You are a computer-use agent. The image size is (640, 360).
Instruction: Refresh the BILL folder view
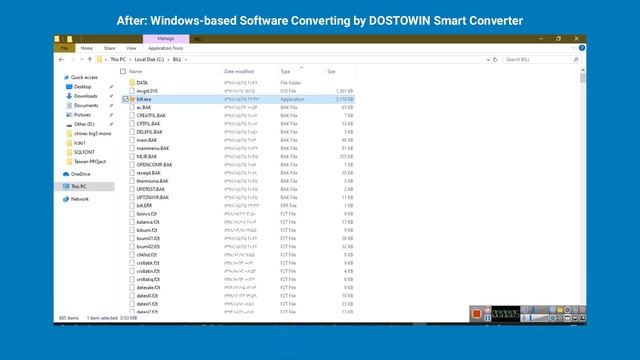495,60
